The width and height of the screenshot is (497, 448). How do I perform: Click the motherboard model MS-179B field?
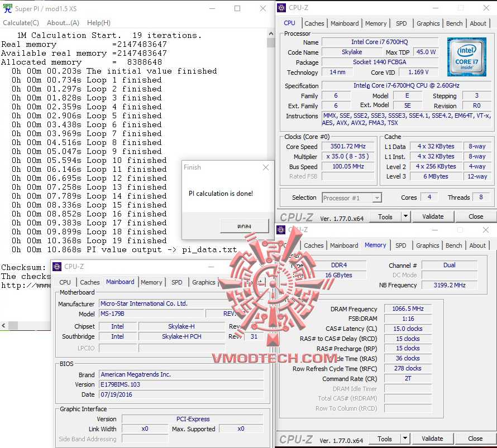(151, 314)
